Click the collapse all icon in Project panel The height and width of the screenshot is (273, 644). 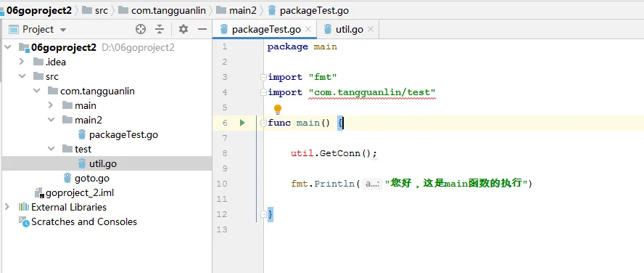point(160,29)
